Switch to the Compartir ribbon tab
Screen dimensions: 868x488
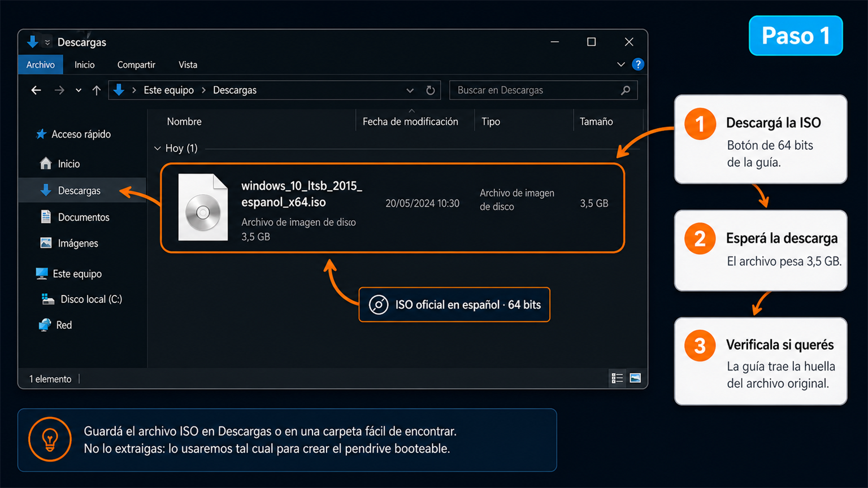coord(136,65)
